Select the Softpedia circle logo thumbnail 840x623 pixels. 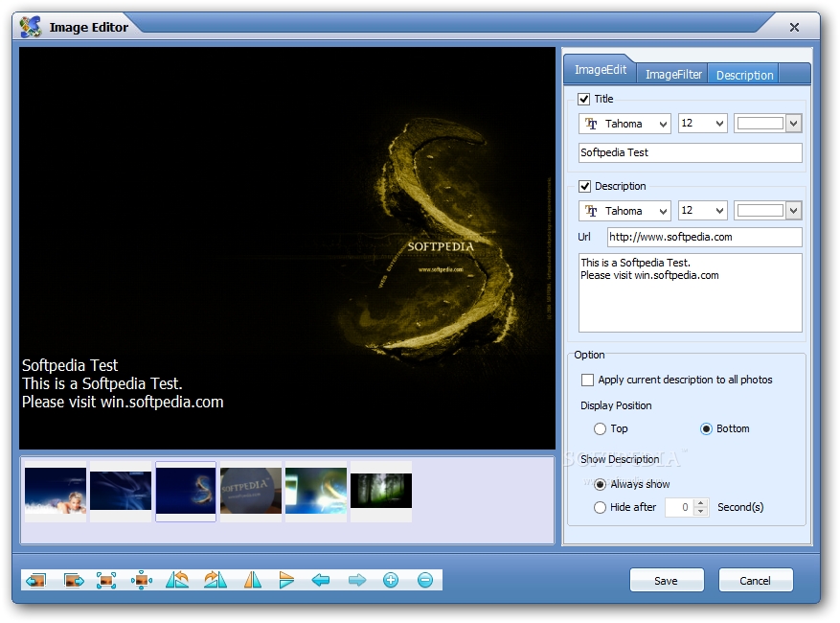251,491
